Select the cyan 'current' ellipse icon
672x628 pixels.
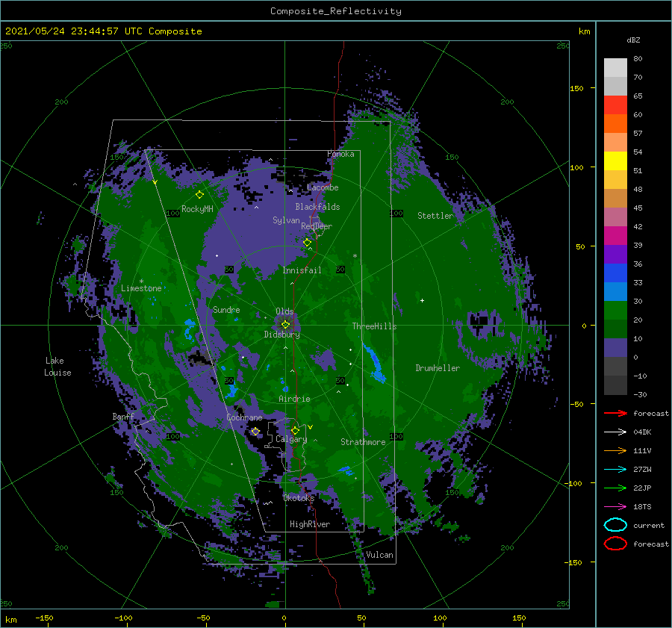coord(615,525)
